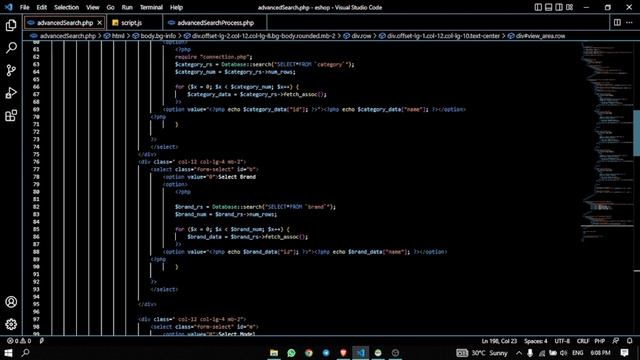This screenshot has height=360, width=640.
Task: Click the $category_num assignment on line 64
Action: click(235, 72)
